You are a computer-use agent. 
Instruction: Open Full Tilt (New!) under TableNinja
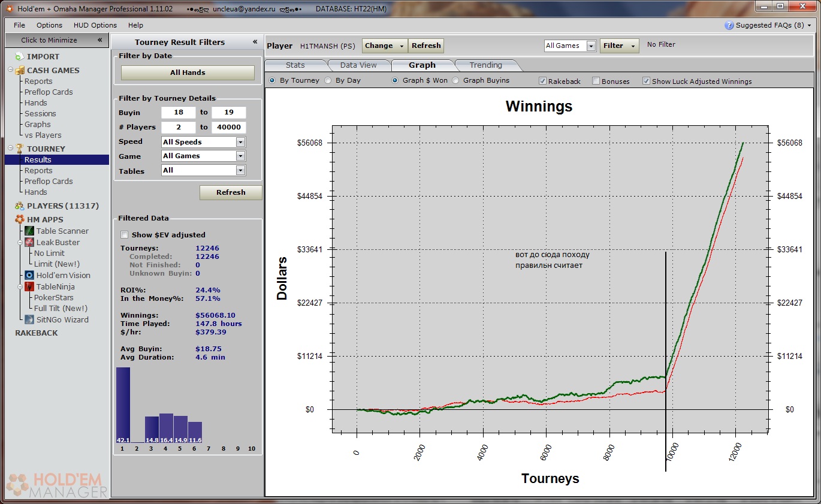click(61, 308)
